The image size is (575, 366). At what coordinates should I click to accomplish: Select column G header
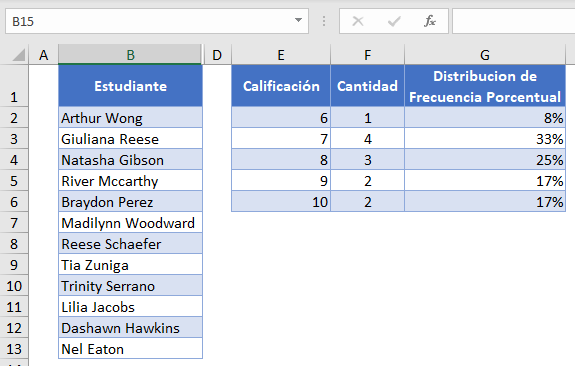coord(485,55)
